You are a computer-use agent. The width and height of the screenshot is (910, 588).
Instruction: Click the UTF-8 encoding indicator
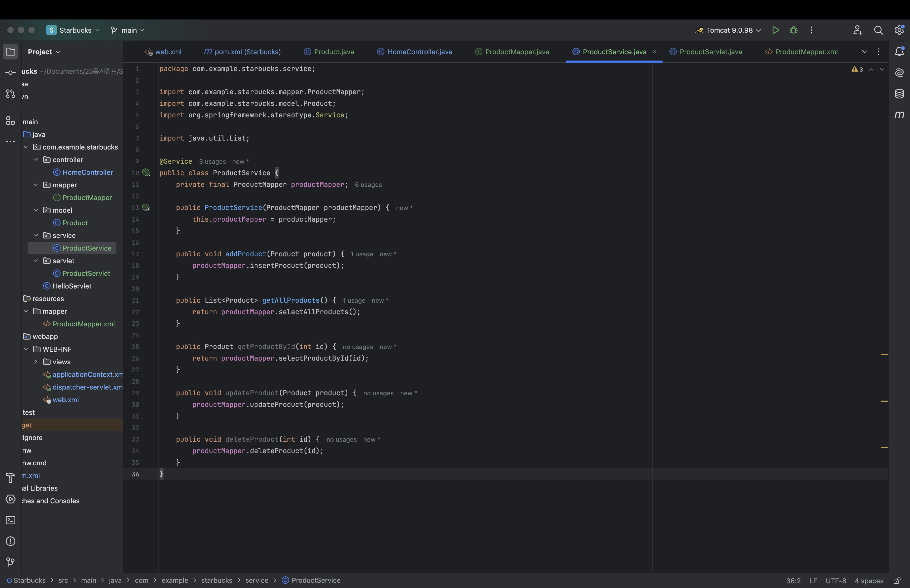(x=835, y=580)
